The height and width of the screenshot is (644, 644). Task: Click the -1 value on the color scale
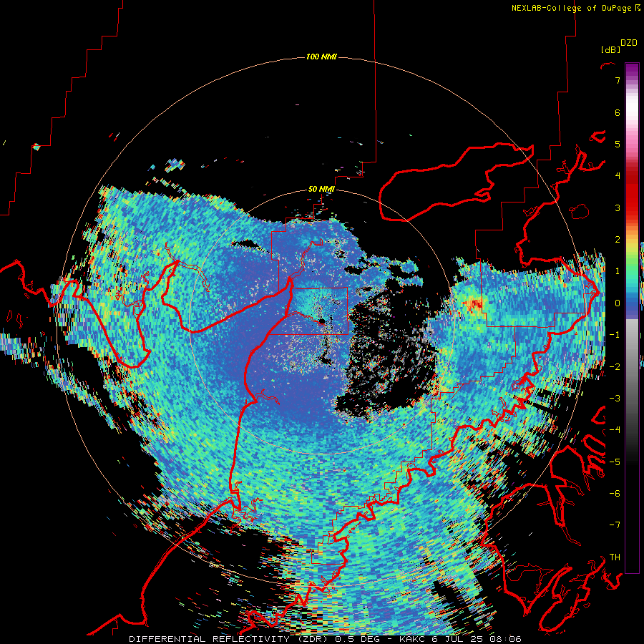click(615, 335)
